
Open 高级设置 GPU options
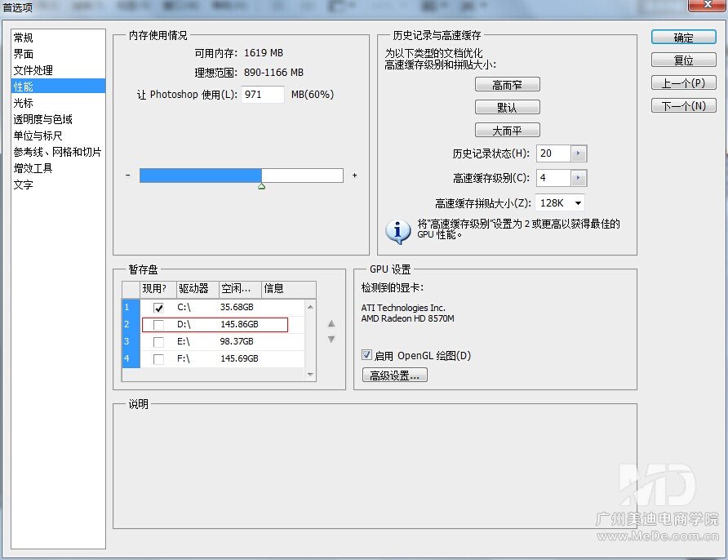tap(395, 376)
